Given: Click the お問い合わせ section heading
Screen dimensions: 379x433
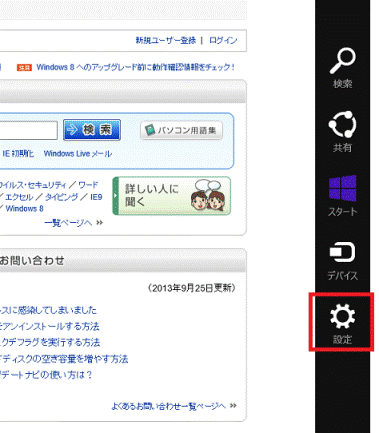Looking at the screenshot, I should (32, 260).
